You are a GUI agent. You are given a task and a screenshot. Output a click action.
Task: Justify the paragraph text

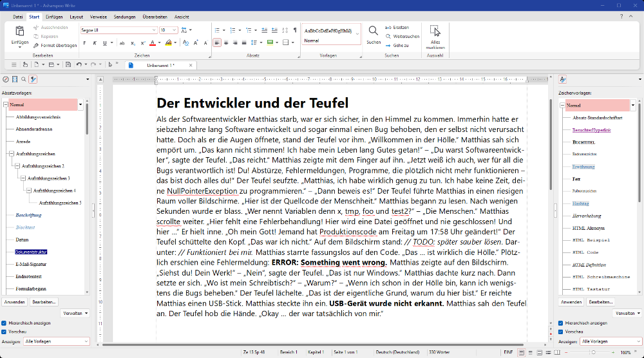coord(244,42)
